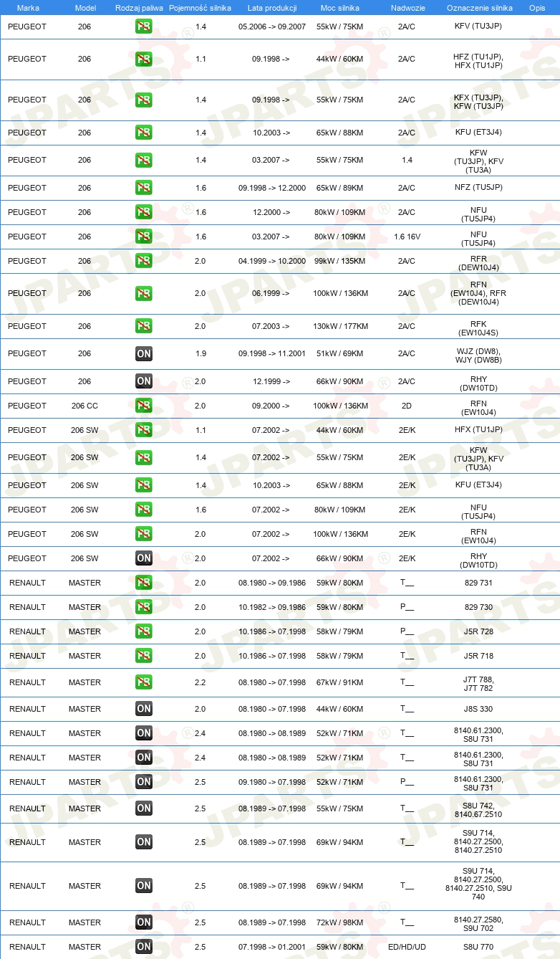This screenshot has height=959, width=560.
Task: Click the petrol icon in the RFK (EW10J4S) row
Action: [144, 327]
